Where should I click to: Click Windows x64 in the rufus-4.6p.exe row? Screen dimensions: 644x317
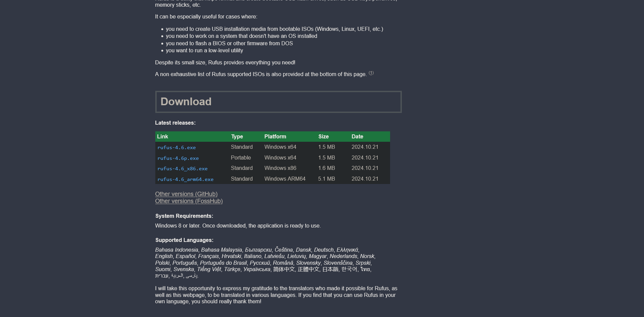pos(280,157)
